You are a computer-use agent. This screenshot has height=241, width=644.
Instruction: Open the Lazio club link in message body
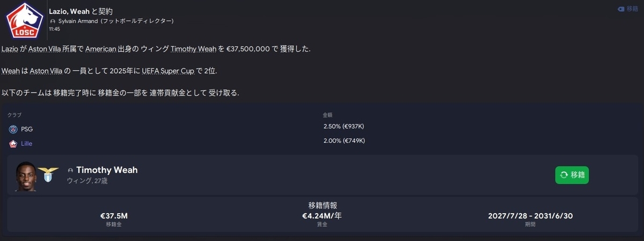coord(11,49)
